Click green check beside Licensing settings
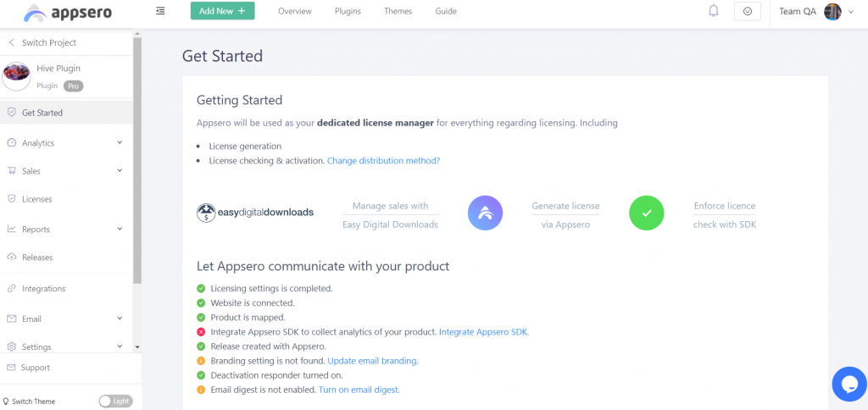This screenshot has width=868, height=410. 201,289
